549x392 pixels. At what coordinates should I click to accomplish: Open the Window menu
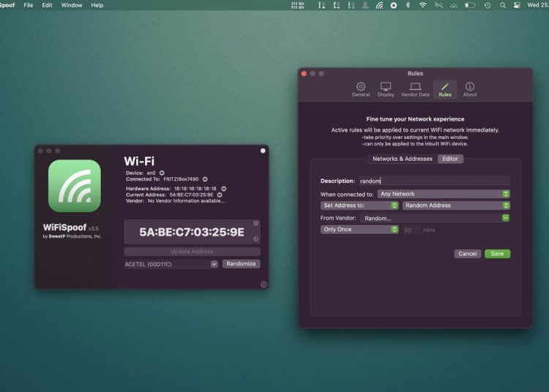(x=72, y=5)
